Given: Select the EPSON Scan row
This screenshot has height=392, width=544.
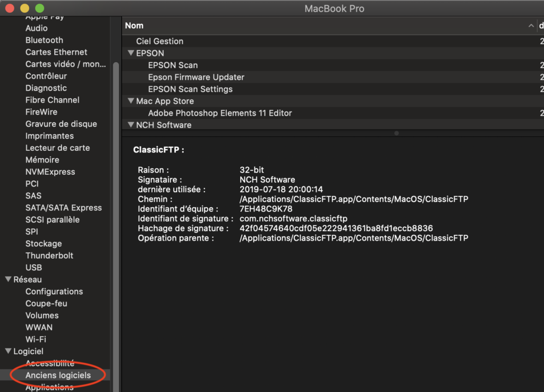Looking at the screenshot, I should point(333,65).
